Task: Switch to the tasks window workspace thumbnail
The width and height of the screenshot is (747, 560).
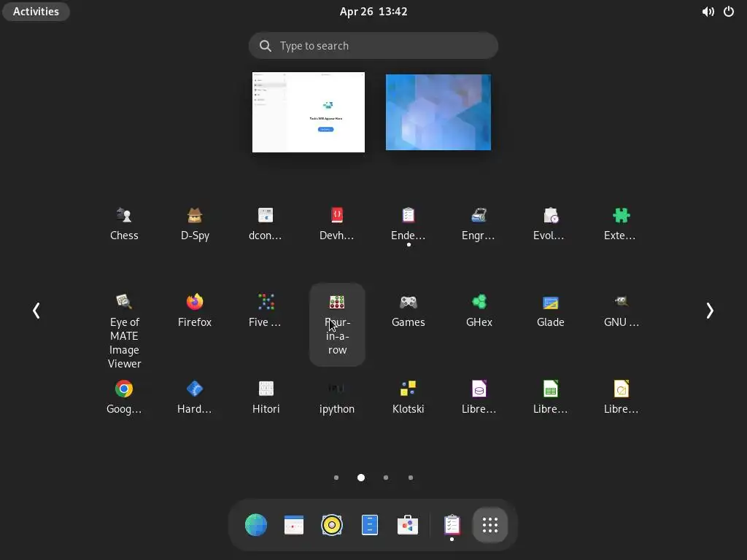Action: 309,112
